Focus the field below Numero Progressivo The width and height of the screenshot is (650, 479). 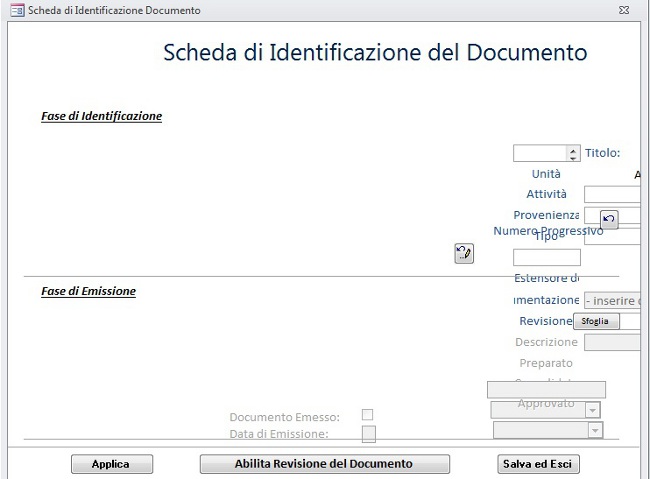coord(546,258)
